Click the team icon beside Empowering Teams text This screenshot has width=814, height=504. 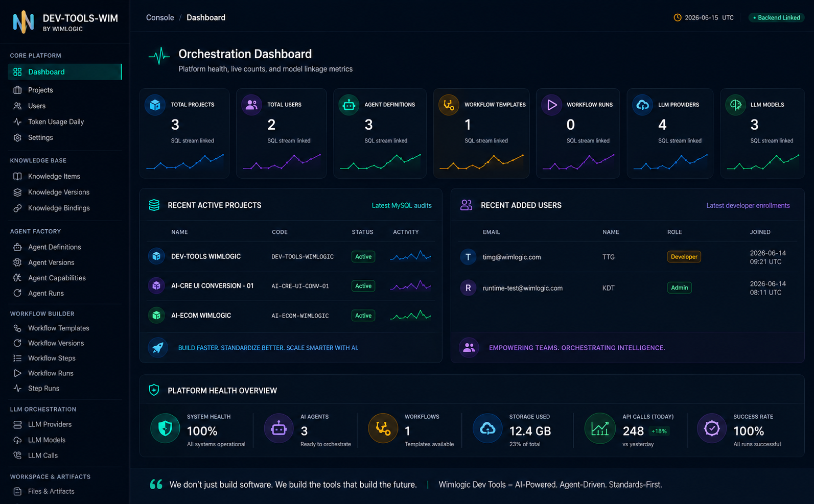[469, 348]
